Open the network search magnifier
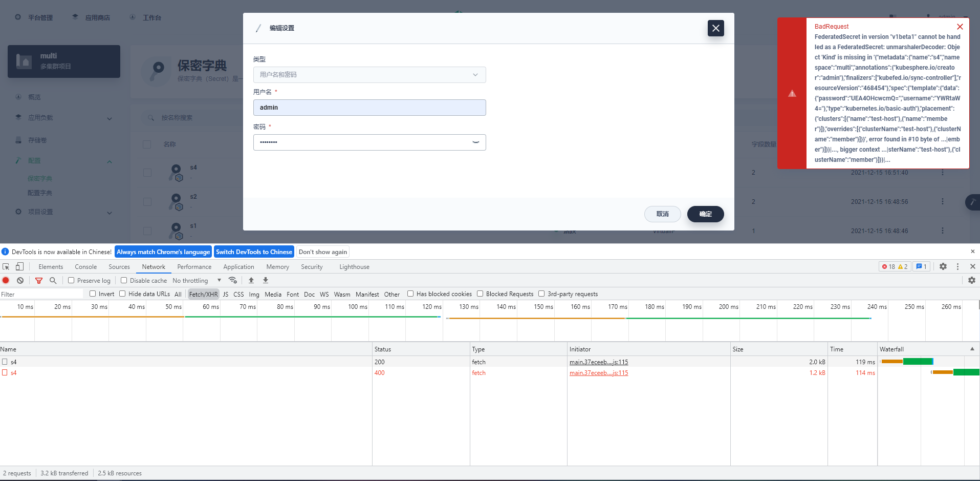This screenshot has width=980, height=481. coord(53,280)
